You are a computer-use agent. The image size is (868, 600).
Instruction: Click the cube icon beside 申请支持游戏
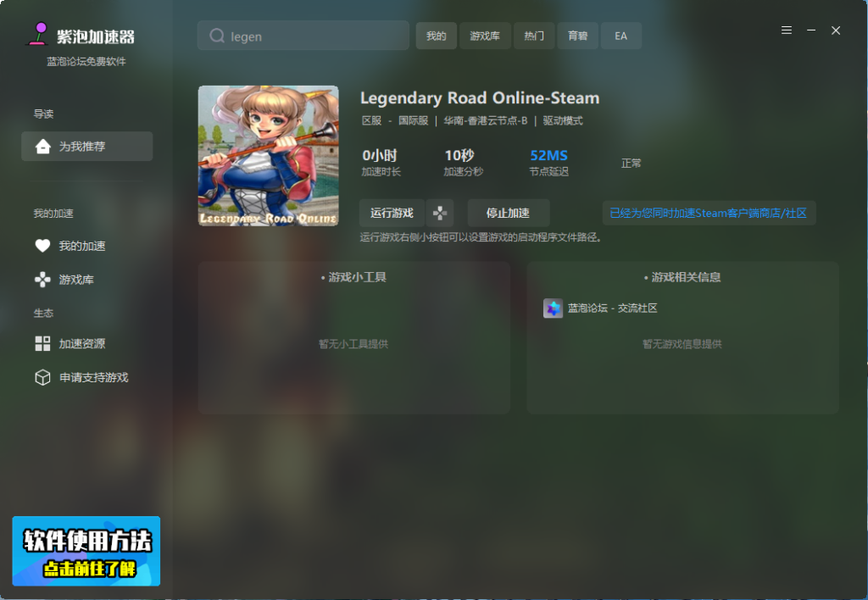point(42,377)
